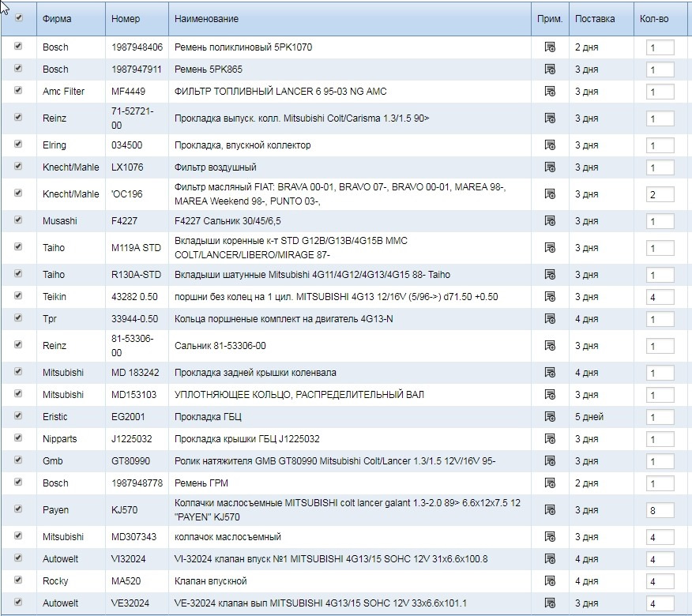
Task: Click the Прим. column header
Action: (x=550, y=19)
